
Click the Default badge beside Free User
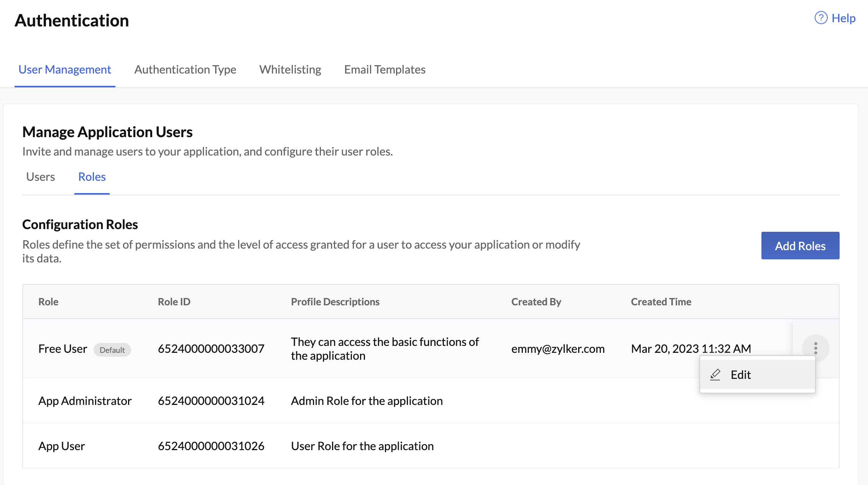pos(112,349)
